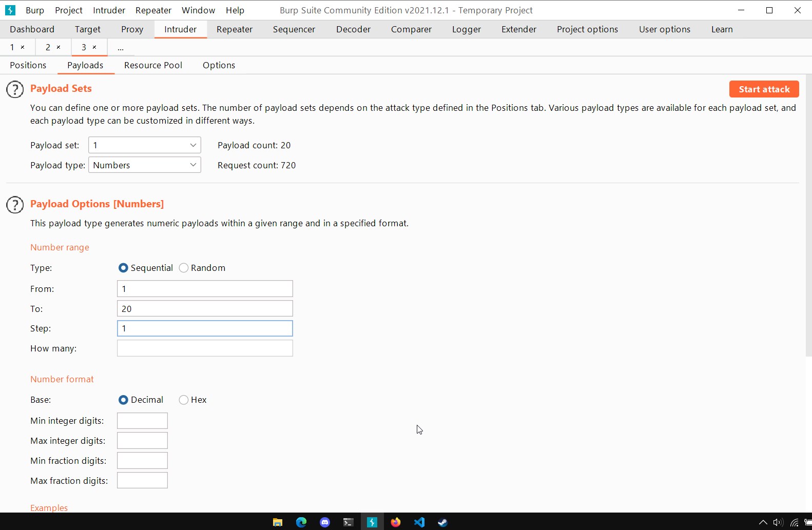Open the Burp menu
The height and width of the screenshot is (530, 812).
coord(35,10)
